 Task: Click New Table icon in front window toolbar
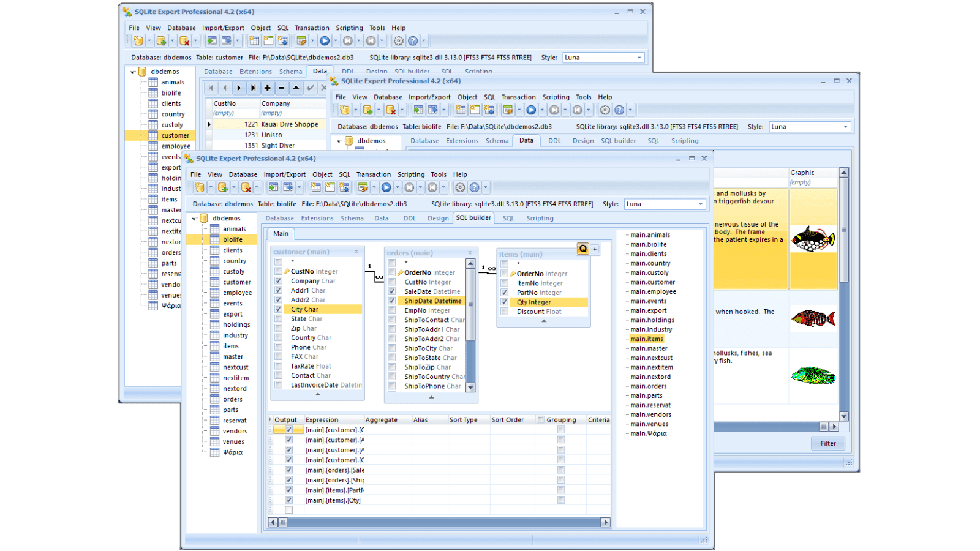click(x=315, y=187)
